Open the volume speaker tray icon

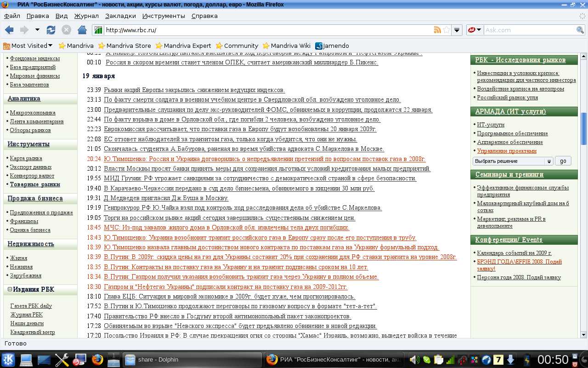click(415, 360)
